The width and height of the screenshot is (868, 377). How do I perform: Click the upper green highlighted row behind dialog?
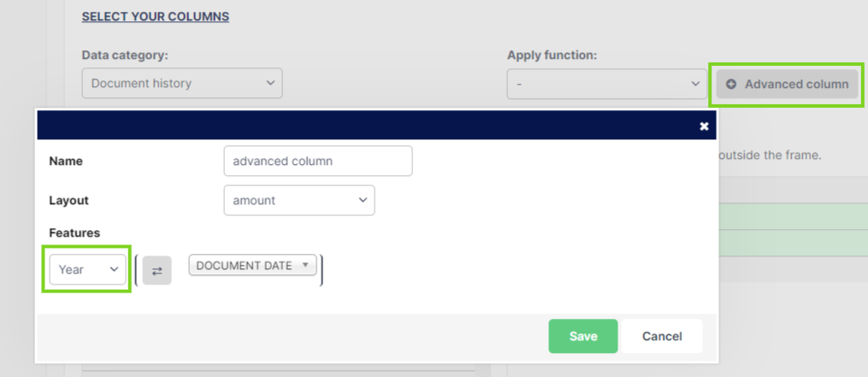(x=794, y=216)
